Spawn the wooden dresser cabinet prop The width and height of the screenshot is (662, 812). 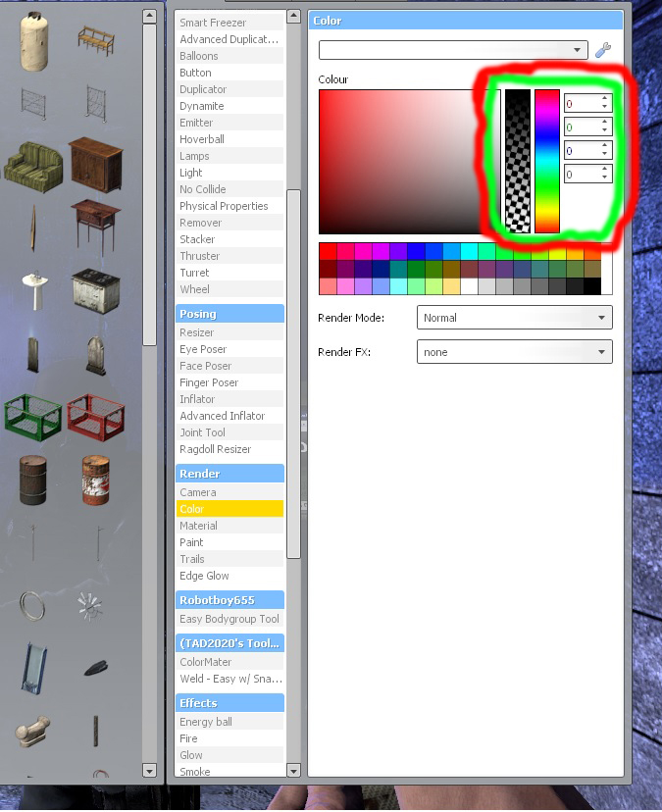coord(96,164)
